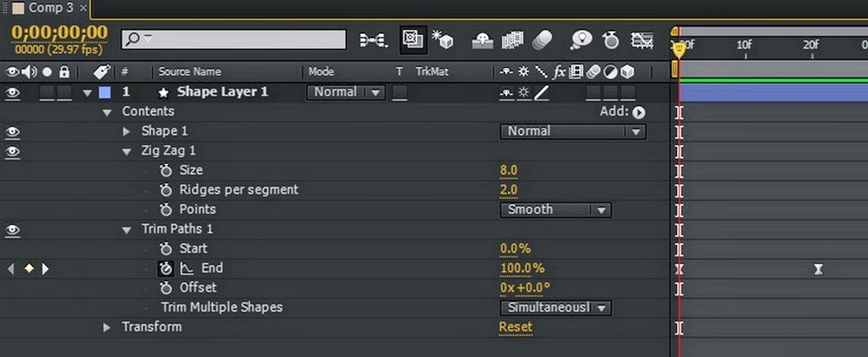
Task: Click the quality slash column header
Action: [x=542, y=71]
